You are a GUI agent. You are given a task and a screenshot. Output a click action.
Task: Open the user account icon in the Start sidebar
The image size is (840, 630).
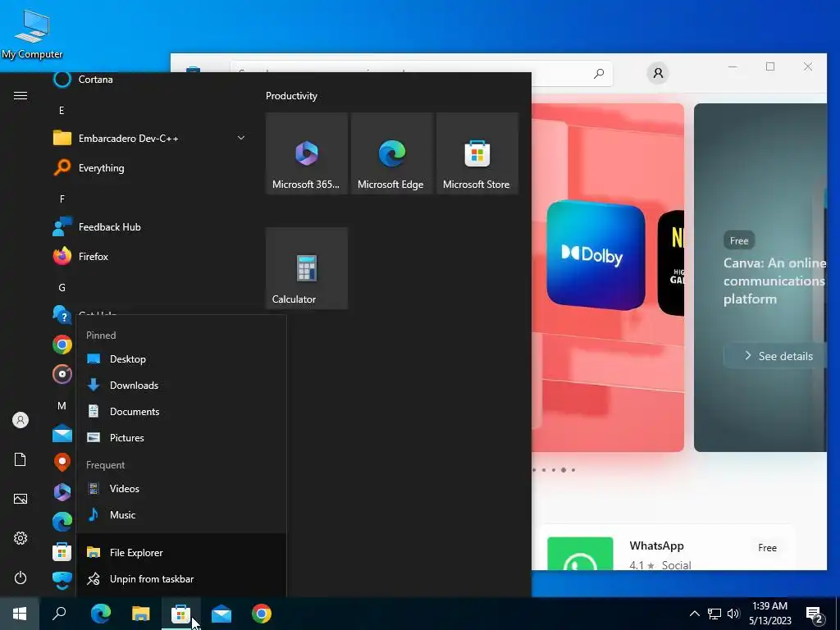point(21,420)
